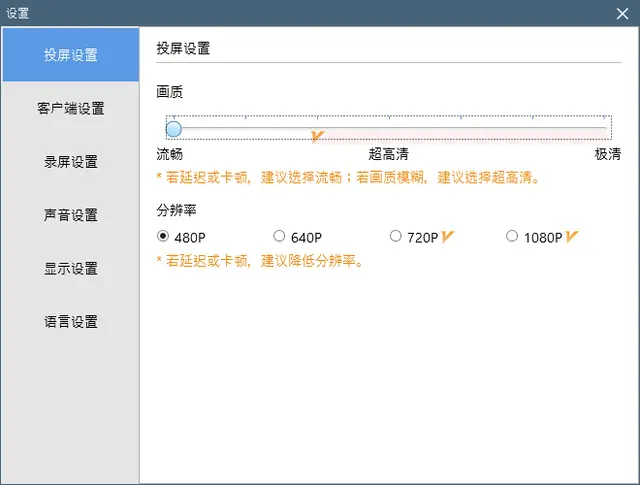Viewport: 640px width, 485px height.
Task: Select the 640P resolution option
Action: click(279, 236)
